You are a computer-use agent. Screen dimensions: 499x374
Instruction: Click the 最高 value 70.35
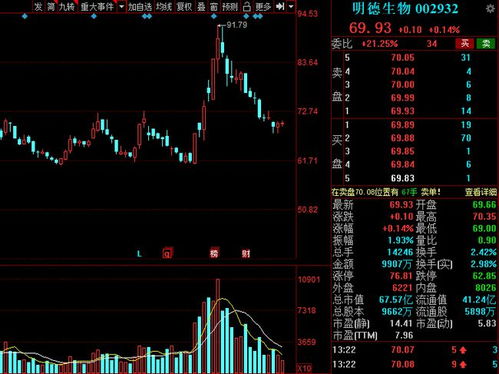click(484, 217)
